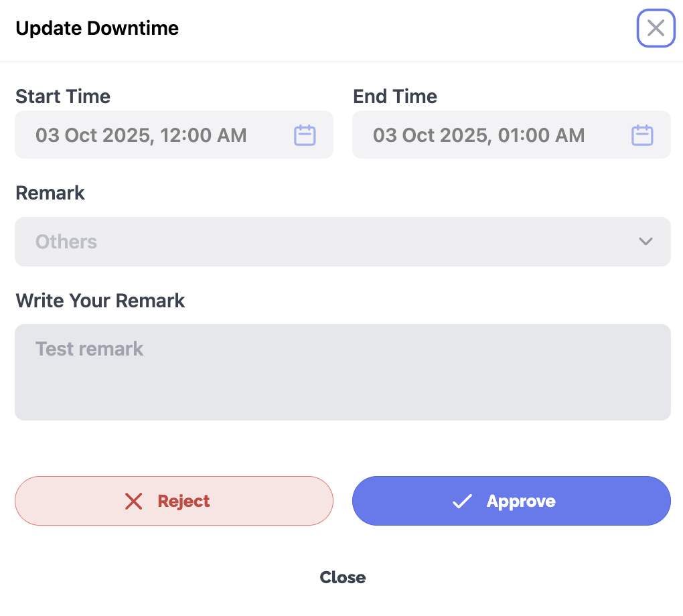This screenshot has width=683, height=616.
Task: Click the Close link below the buttons
Action: tap(343, 577)
